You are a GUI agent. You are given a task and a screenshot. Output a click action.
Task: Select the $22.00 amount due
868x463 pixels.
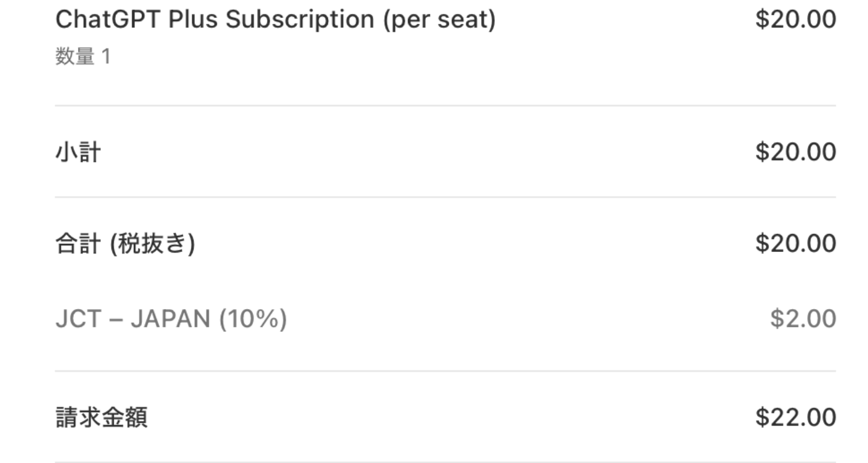[795, 417]
